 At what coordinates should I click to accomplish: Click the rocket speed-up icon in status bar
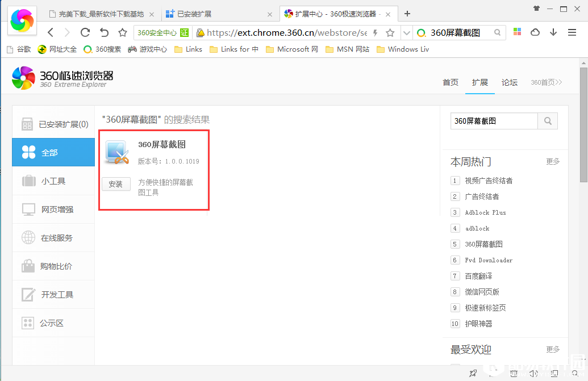pyautogui.click(x=473, y=374)
